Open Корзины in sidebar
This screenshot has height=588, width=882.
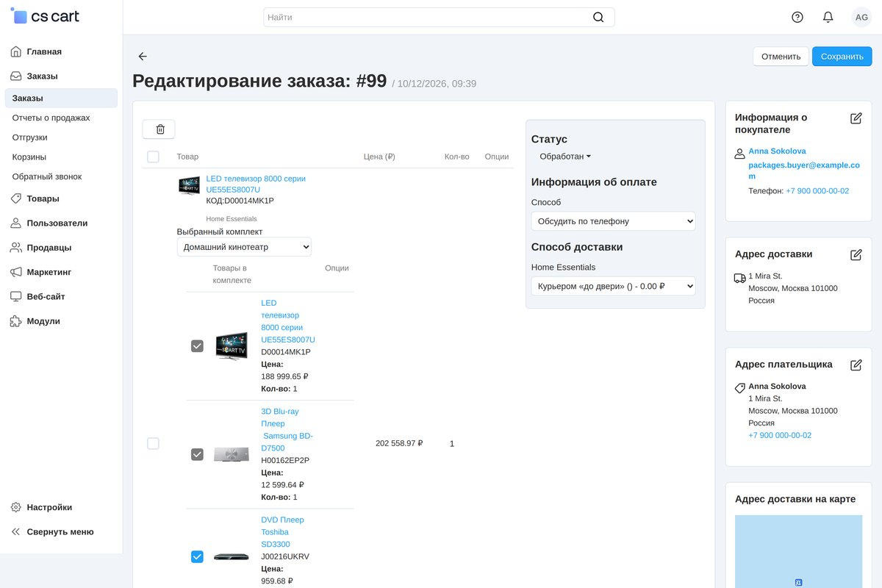pos(29,157)
